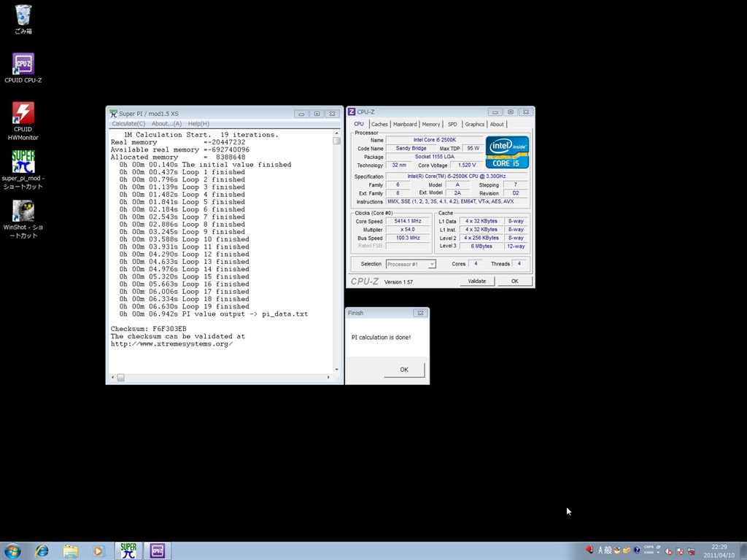Viewport: 747px width, 560px height.
Task: Switch to Memory tab in CPU-Z
Action: [x=430, y=124]
